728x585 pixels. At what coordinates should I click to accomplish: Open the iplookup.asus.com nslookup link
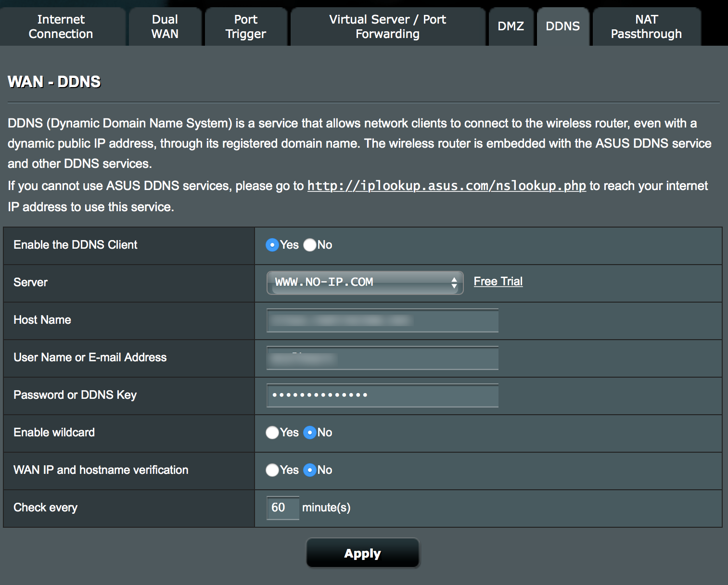click(x=447, y=186)
